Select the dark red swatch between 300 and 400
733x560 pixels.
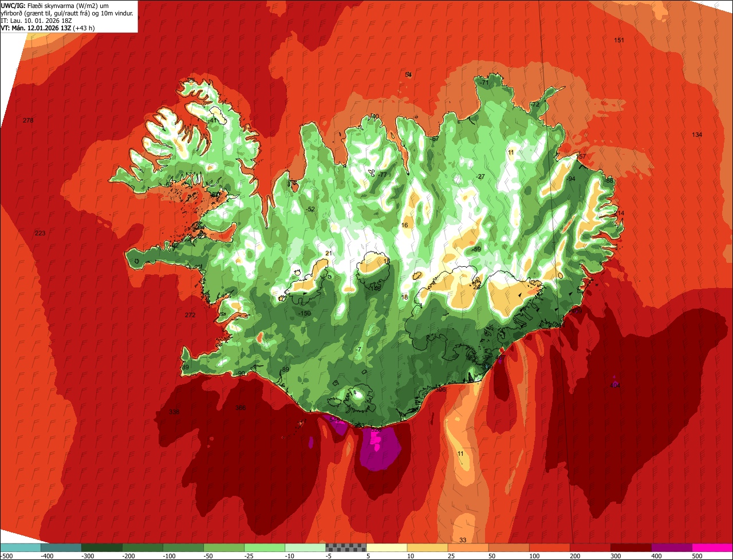[630, 547]
